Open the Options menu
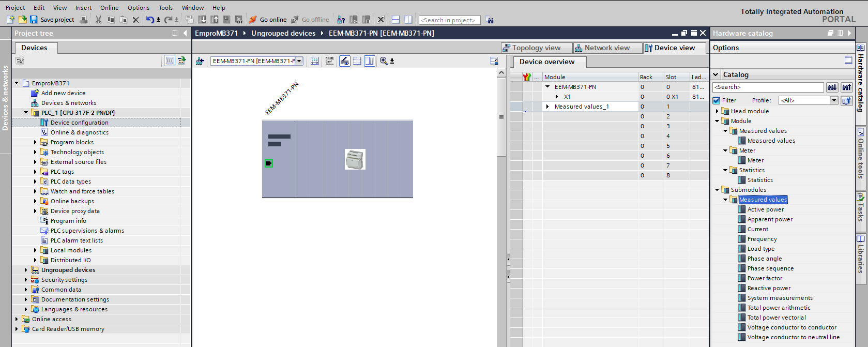The width and height of the screenshot is (868, 347). 139,8
